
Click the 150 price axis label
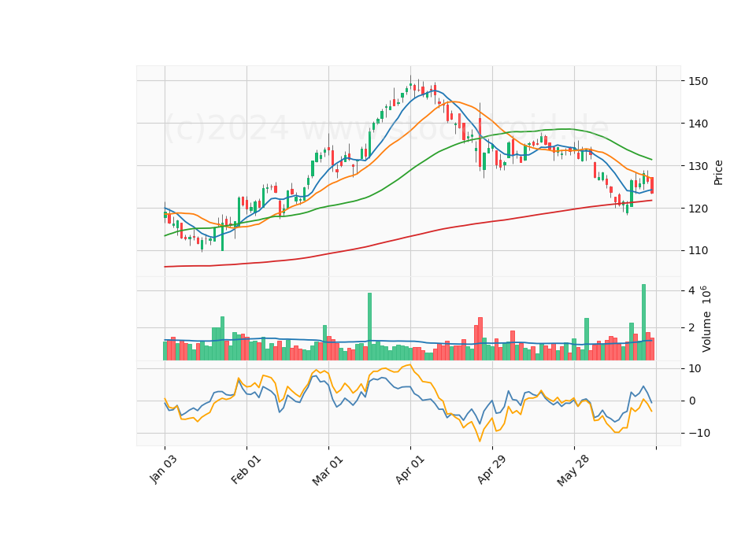pyautogui.click(x=698, y=81)
